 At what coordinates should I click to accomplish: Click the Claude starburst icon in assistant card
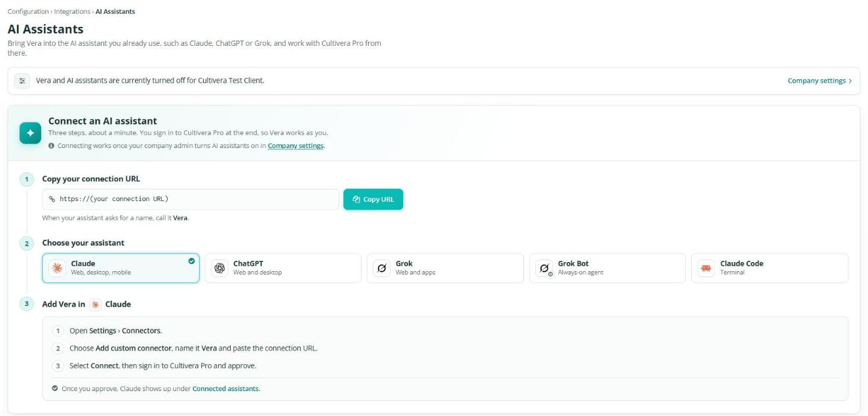[57, 268]
